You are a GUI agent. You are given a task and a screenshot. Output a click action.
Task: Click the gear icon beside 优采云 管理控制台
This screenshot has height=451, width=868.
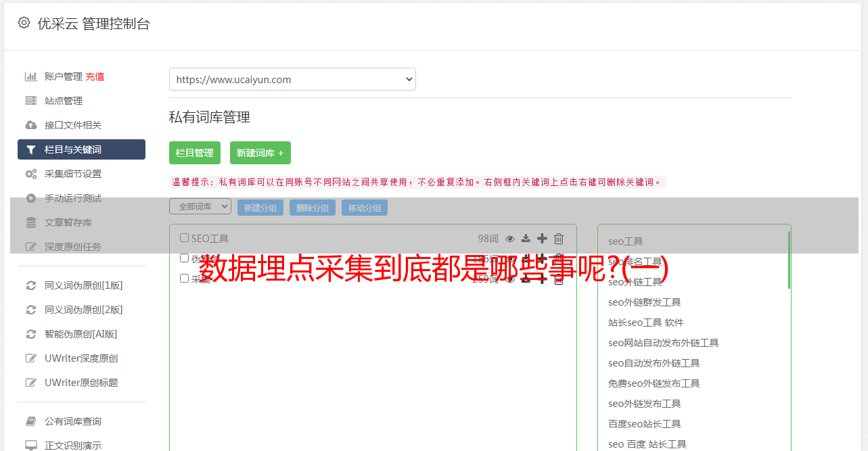tap(24, 23)
